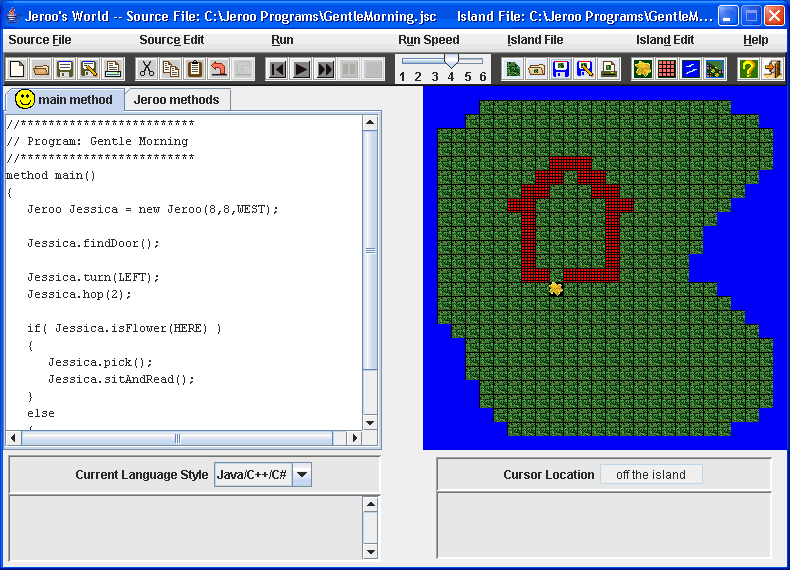This screenshot has width=790, height=570.
Task: Click the run speed slider handle
Action: pos(451,60)
